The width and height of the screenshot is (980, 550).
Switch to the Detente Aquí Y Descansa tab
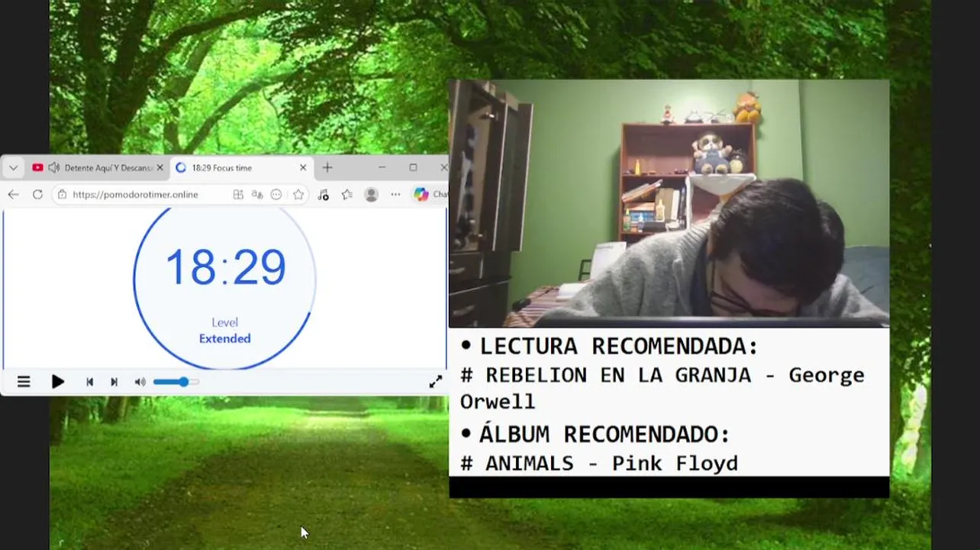98,168
